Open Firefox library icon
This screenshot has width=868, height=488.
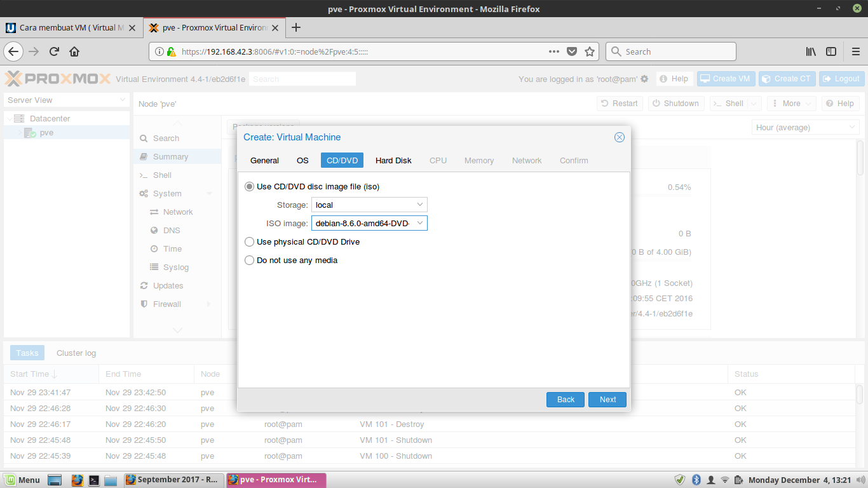811,51
